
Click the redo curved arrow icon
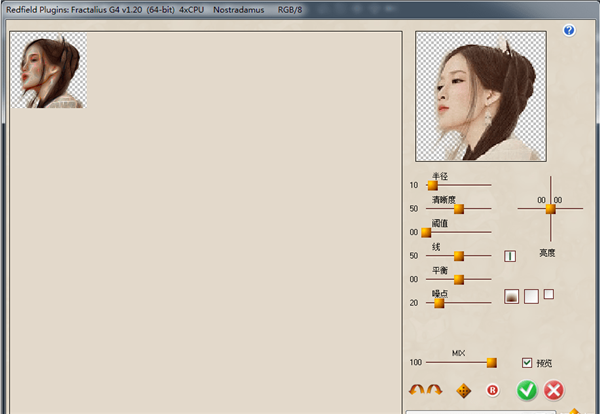(434, 390)
